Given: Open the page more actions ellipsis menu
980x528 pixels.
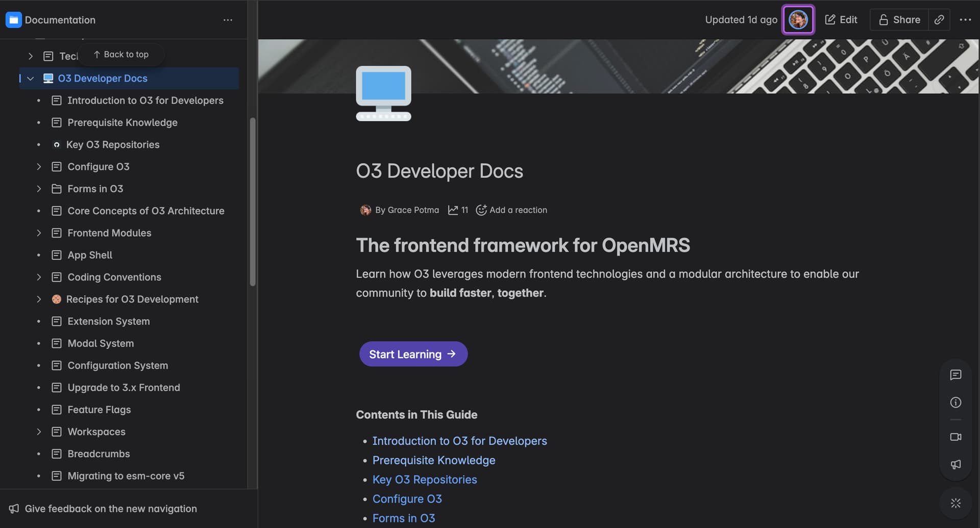Looking at the screenshot, I should pyautogui.click(x=965, y=20).
